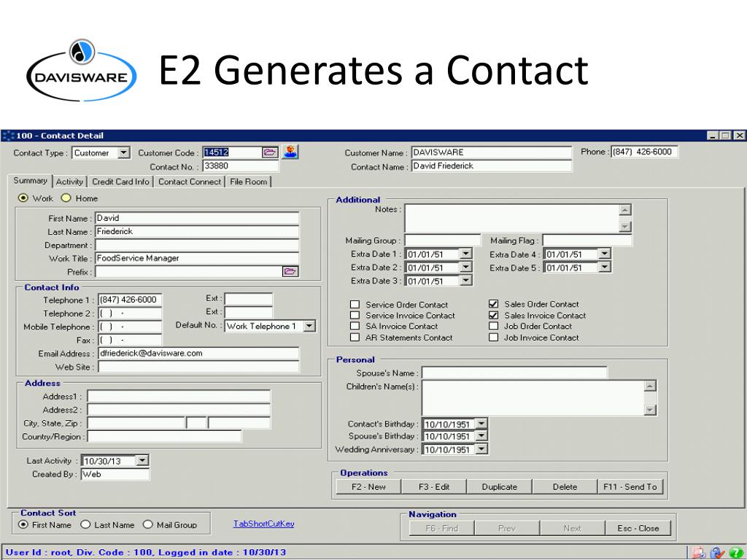Viewport: 747px width, 560px height.
Task: Click the F6 - Find button
Action: click(441, 528)
